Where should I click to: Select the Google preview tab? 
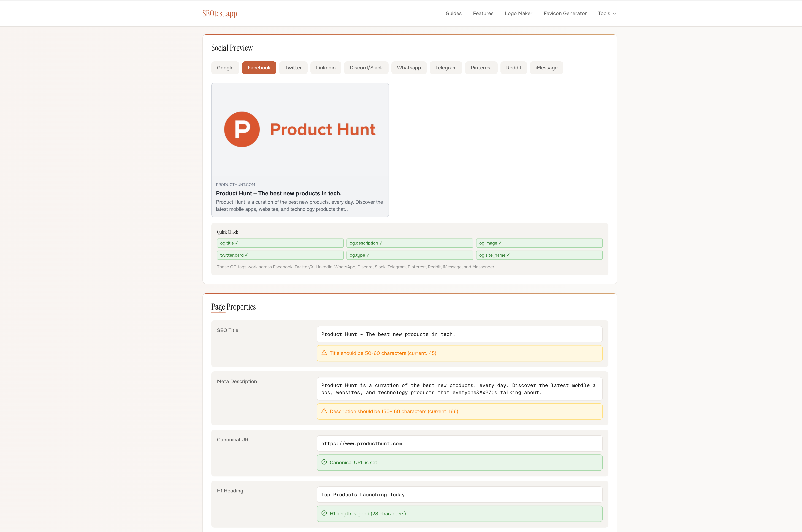coord(225,67)
